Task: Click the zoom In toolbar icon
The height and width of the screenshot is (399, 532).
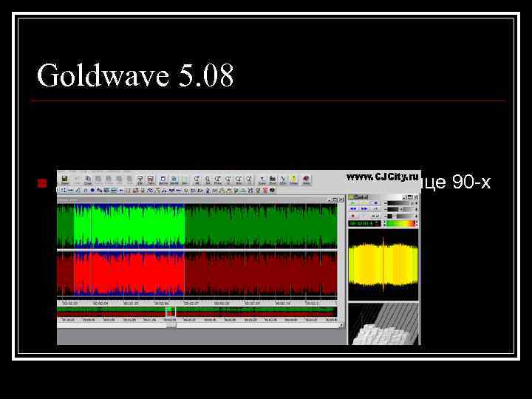Action: pyautogui.click(x=228, y=180)
